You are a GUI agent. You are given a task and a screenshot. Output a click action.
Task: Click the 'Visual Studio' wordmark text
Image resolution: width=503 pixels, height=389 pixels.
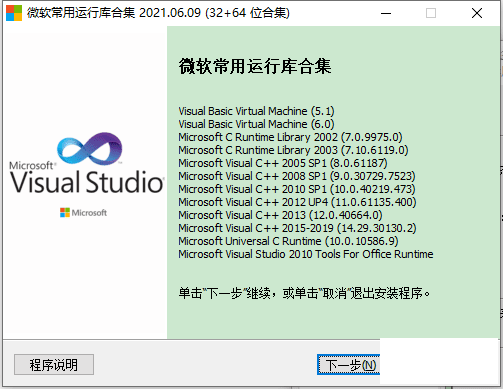[x=87, y=182]
